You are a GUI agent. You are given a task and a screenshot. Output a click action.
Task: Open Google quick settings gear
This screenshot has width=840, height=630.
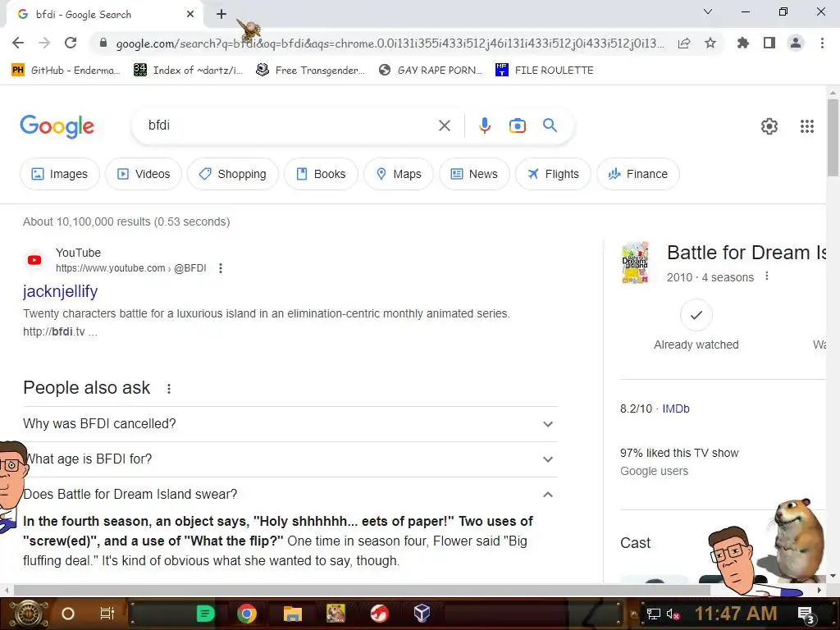pos(769,126)
